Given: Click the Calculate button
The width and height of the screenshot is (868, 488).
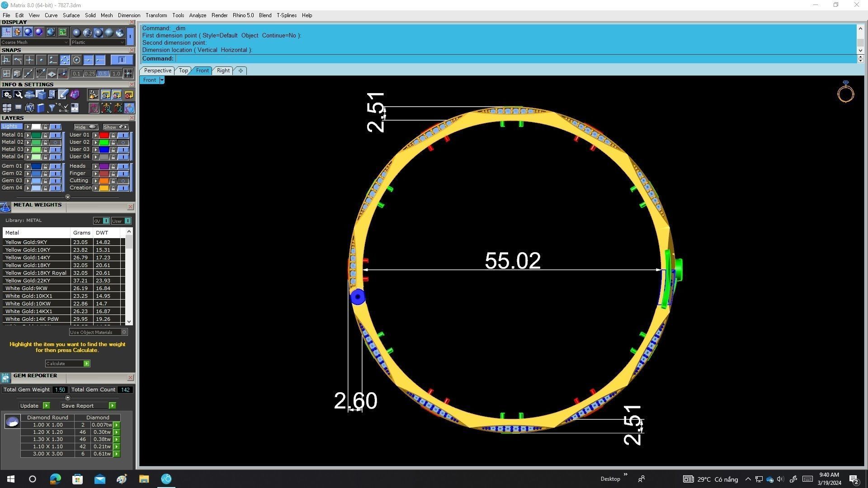Looking at the screenshot, I should [x=68, y=364].
